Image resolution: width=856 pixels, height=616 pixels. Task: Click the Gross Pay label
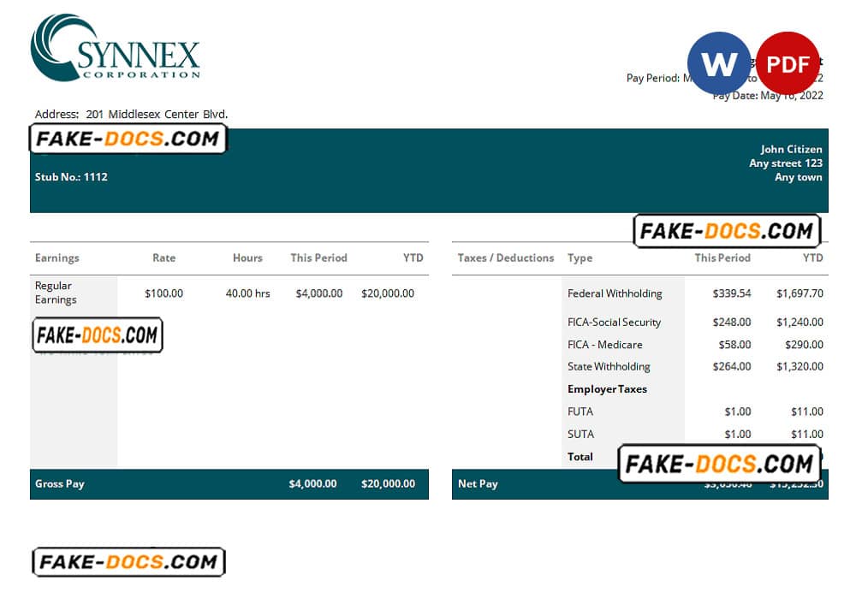tap(60, 483)
